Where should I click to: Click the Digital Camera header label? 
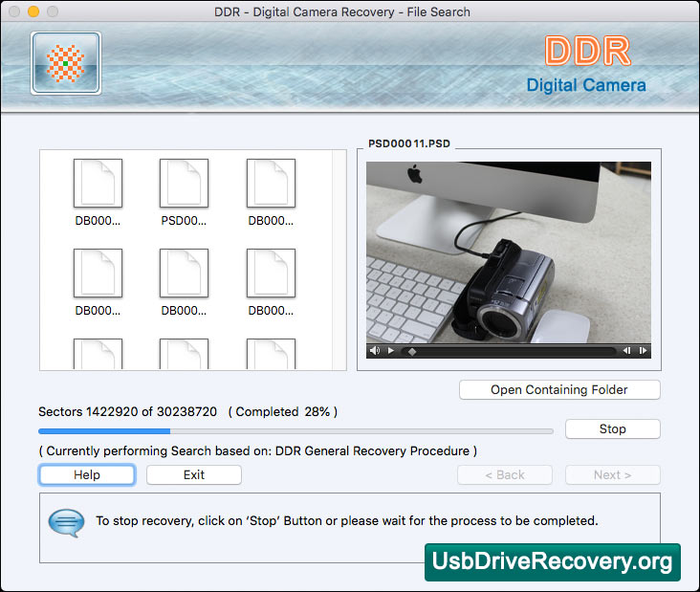[586, 85]
